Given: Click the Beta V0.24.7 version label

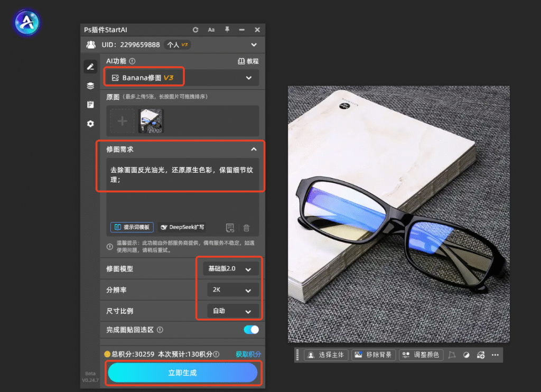Looking at the screenshot, I should coord(90,377).
